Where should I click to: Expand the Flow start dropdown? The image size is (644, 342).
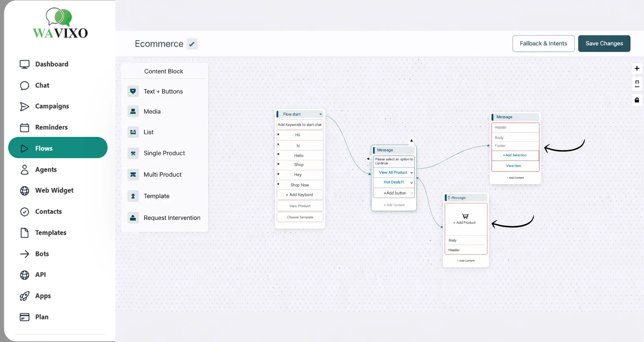click(x=320, y=114)
